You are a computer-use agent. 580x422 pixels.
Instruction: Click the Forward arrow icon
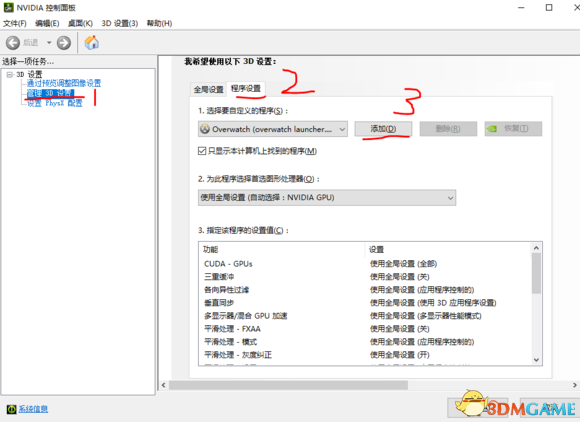coord(64,43)
